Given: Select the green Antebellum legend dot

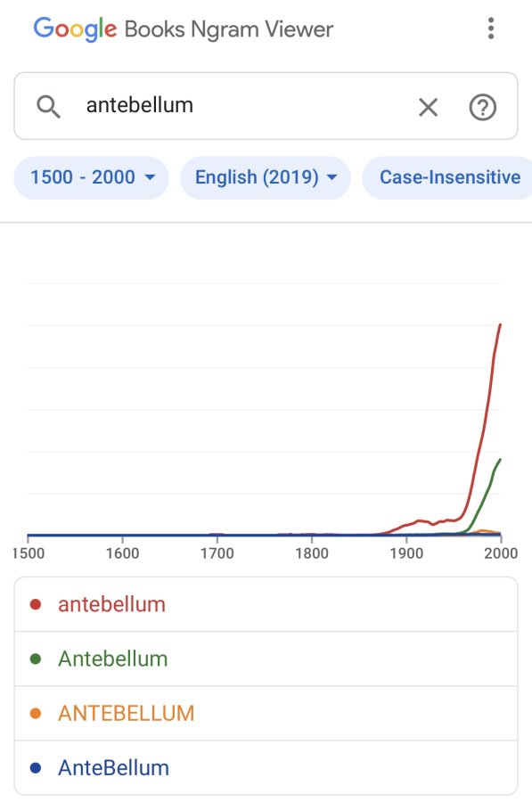Looking at the screenshot, I should pyautogui.click(x=36, y=659).
